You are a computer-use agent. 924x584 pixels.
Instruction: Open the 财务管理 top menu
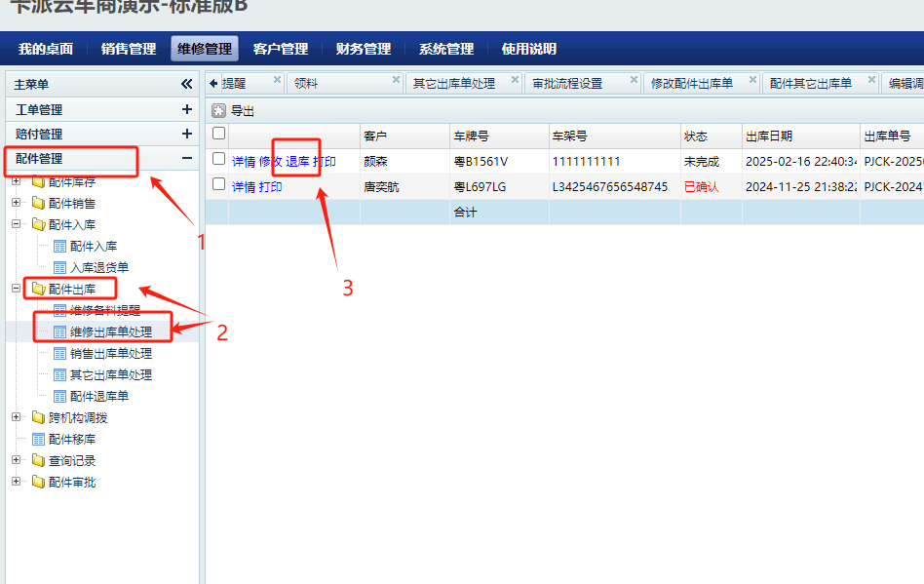[363, 49]
